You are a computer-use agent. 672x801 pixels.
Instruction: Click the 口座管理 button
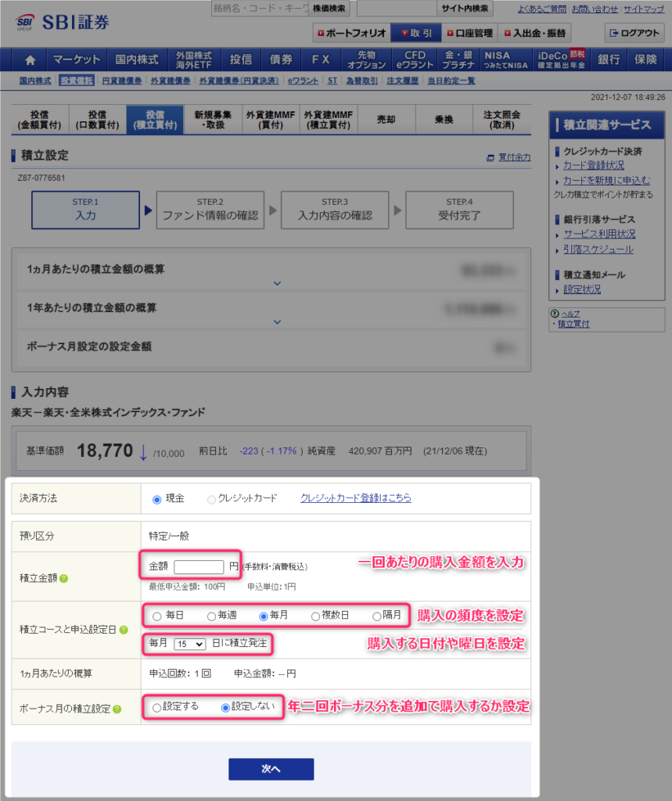click(x=470, y=33)
